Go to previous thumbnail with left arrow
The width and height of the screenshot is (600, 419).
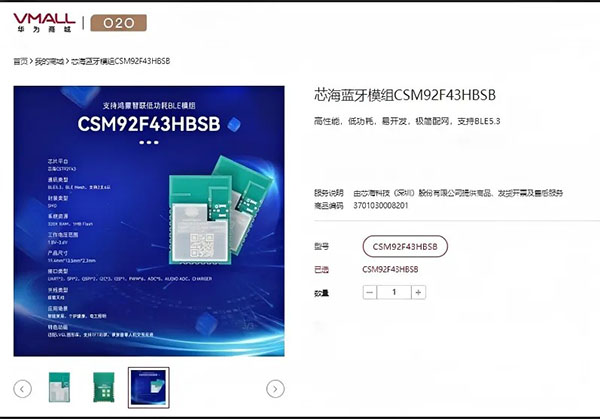pos(22,388)
